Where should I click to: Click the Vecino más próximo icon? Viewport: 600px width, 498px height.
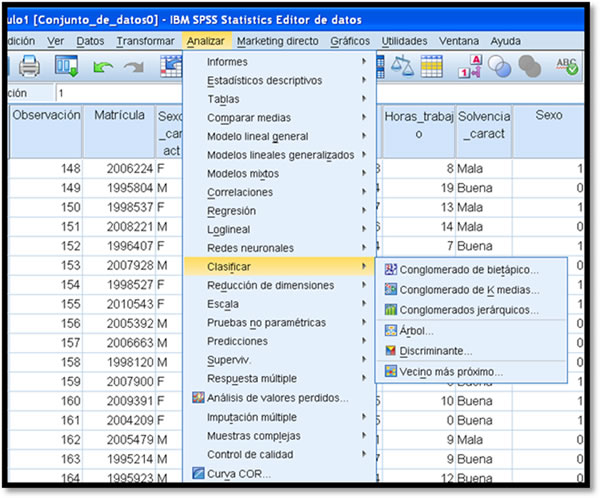click(391, 371)
